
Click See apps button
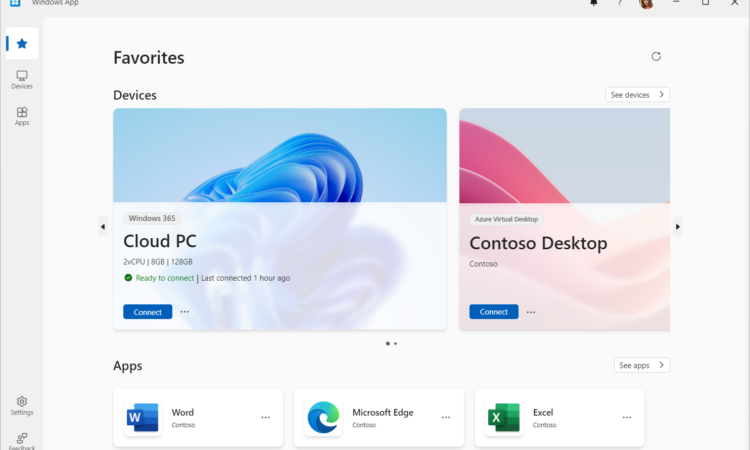coord(641,365)
